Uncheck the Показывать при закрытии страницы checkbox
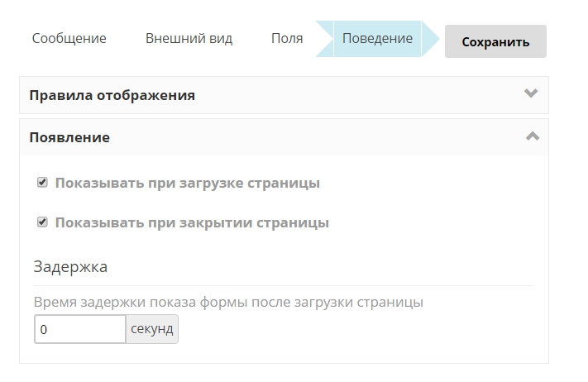588x382 pixels. click(42, 222)
